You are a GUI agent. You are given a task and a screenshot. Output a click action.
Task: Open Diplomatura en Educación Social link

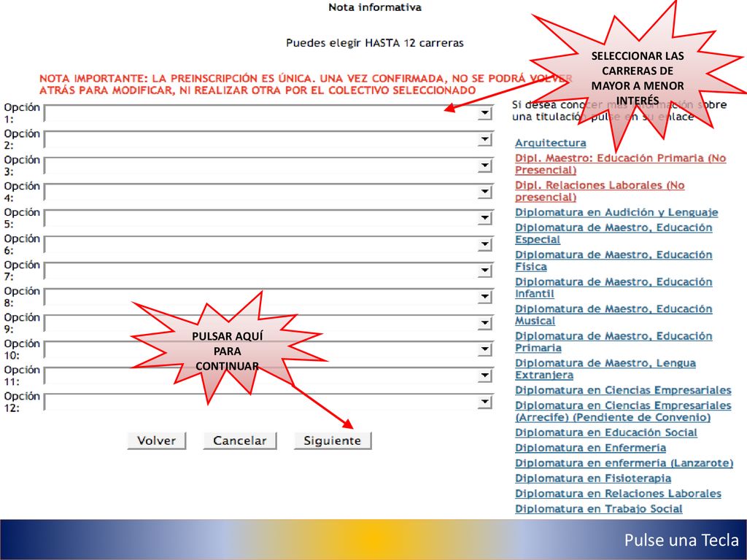pos(606,433)
